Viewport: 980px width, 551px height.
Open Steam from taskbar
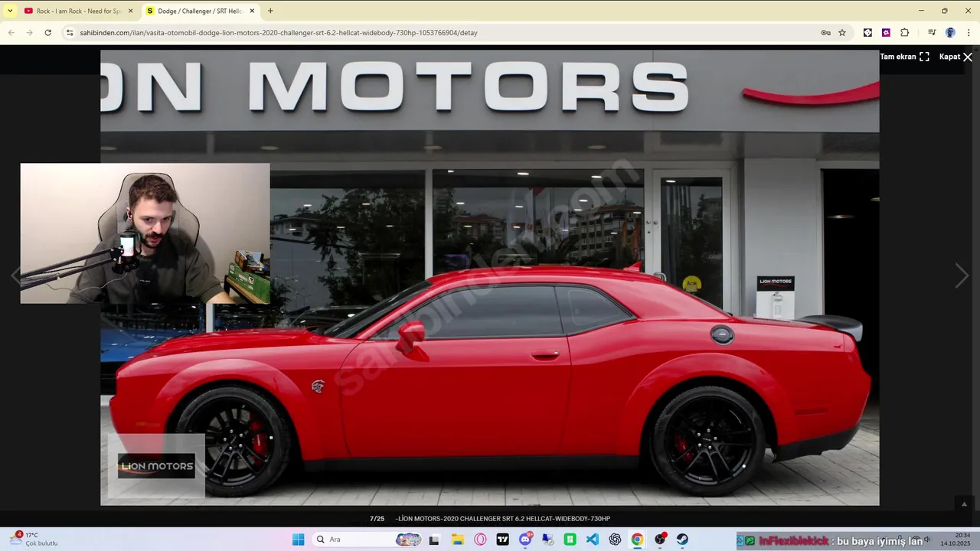tap(682, 540)
